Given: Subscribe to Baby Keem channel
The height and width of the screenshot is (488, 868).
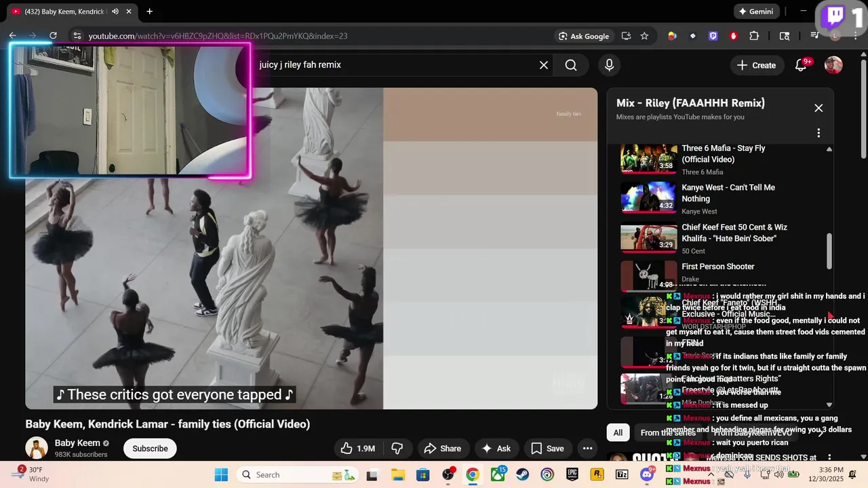Looking at the screenshot, I should point(150,448).
